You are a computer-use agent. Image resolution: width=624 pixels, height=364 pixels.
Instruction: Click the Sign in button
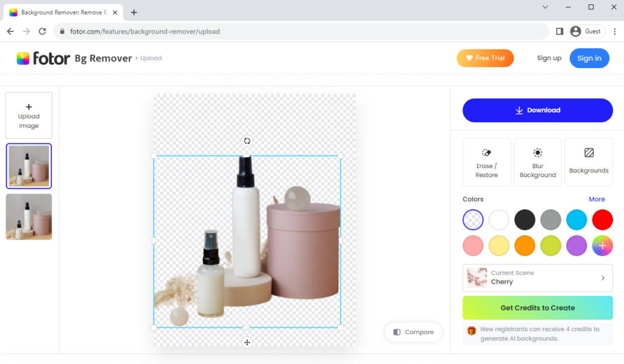click(x=589, y=58)
